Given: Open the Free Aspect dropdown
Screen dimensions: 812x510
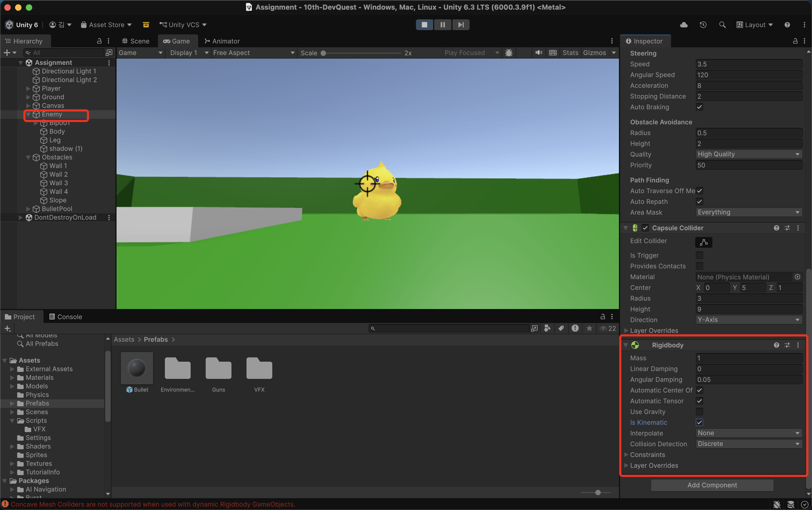Looking at the screenshot, I should click(x=254, y=53).
